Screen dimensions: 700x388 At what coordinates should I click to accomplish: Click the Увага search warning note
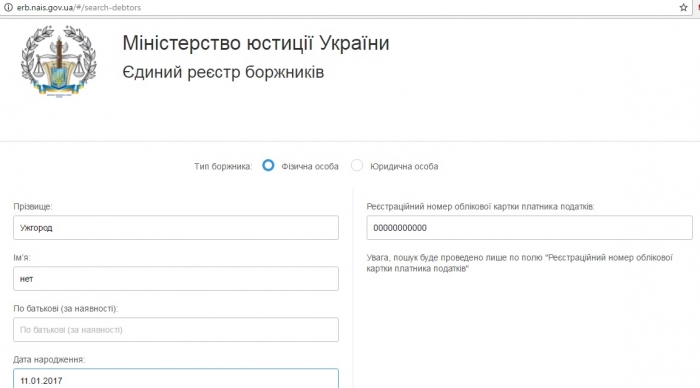pos(520,263)
